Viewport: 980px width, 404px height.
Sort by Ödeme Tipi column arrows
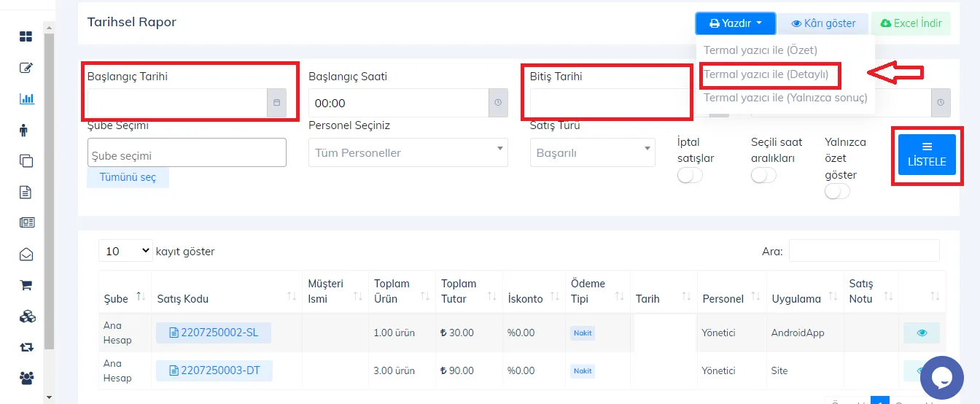pyautogui.click(x=619, y=296)
